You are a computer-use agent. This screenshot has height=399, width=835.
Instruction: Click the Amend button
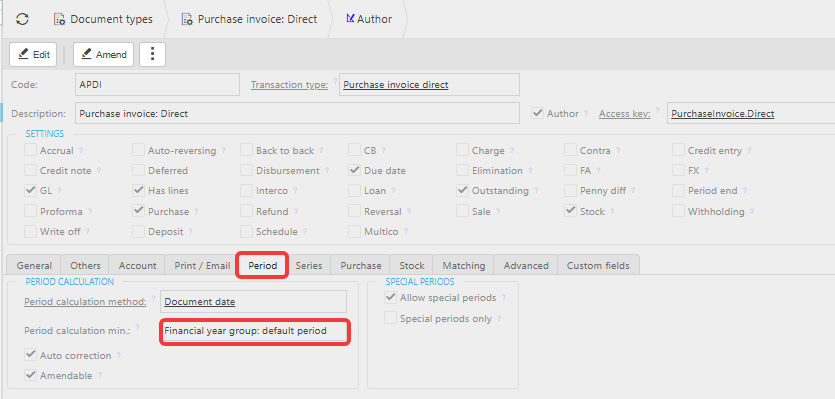point(103,54)
